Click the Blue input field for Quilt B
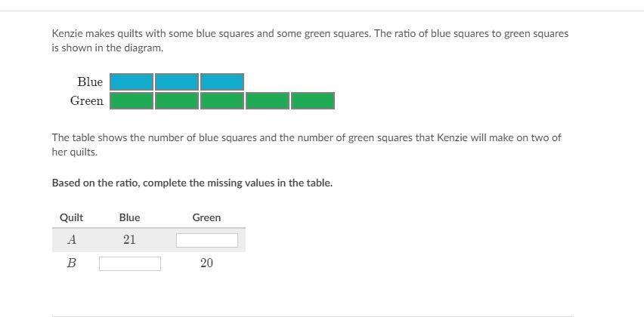This screenshot has width=644, height=317. tap(129, 263)
